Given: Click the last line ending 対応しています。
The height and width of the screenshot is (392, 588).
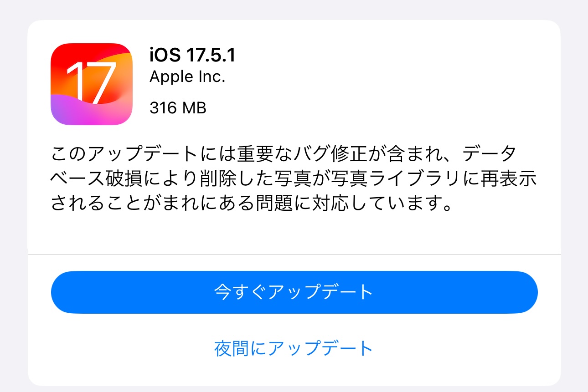Looking at the screenshot, I should [252, 203].
